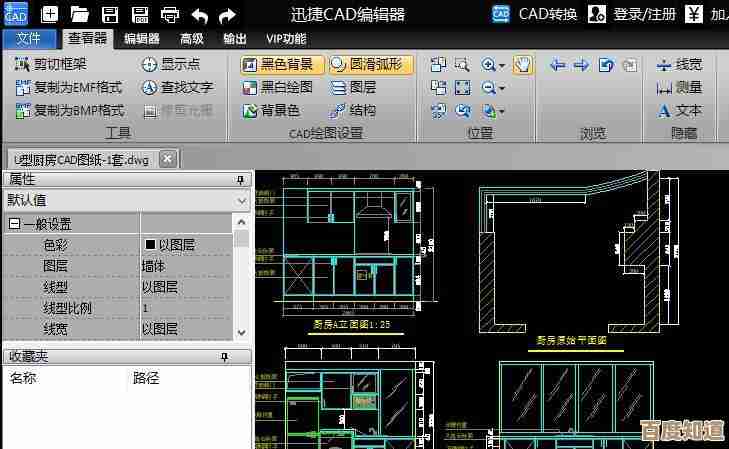Edit the 线型比例 value field
Image resolution: width=729 pixels, height=449 pixels.
tap(186, 308)
